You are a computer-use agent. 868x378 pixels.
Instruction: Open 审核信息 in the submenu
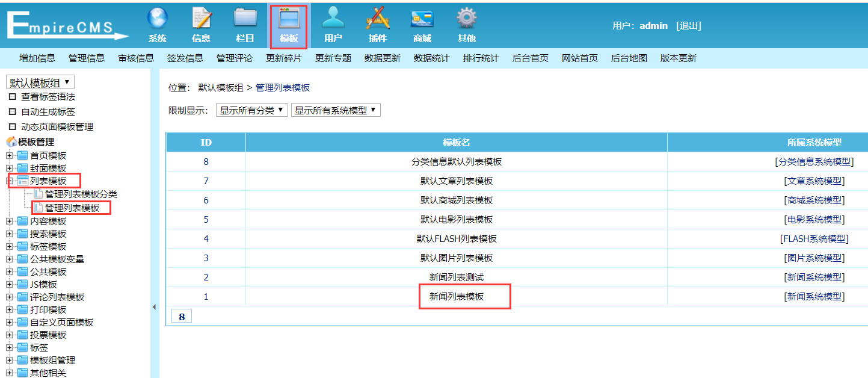pos(136,58)
